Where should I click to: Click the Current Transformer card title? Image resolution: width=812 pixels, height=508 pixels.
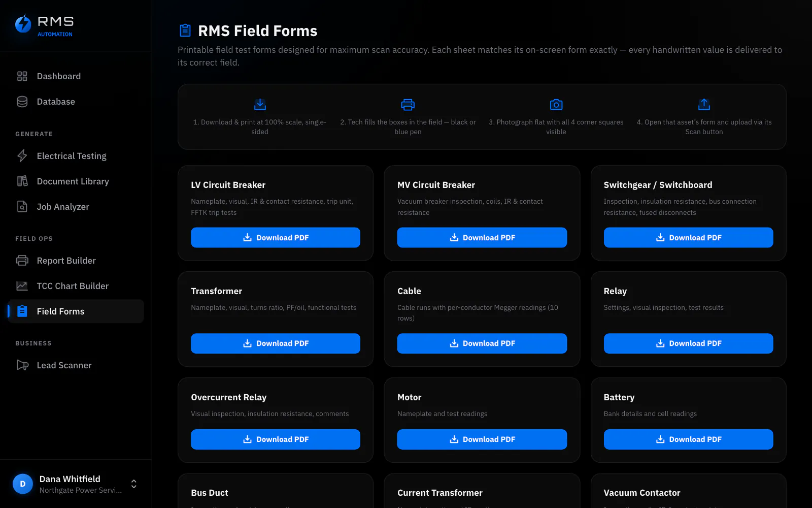[x=440, y=493]
